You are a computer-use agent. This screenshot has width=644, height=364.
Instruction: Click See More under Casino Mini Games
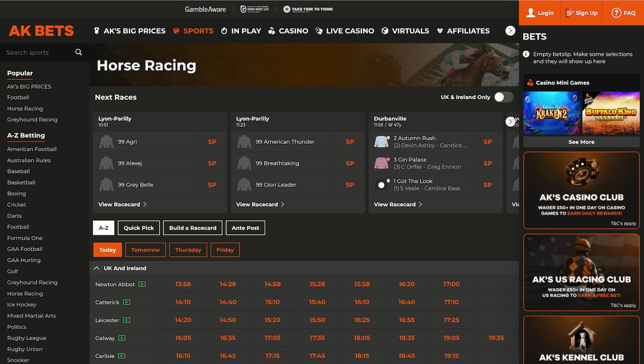click(581, 142)
